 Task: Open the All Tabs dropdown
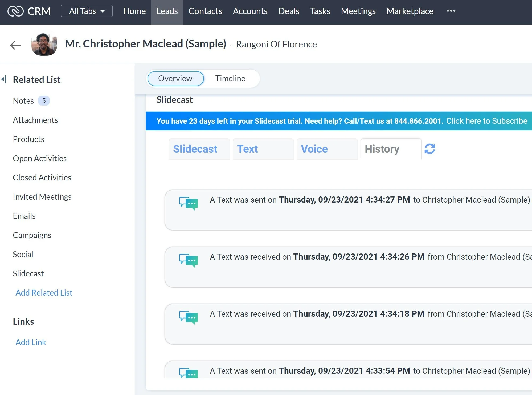tap(87, 11)
